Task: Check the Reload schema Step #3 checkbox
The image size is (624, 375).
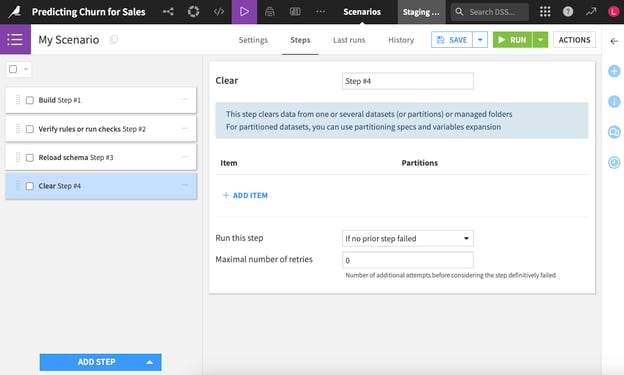Action: [x=30, y=158]
